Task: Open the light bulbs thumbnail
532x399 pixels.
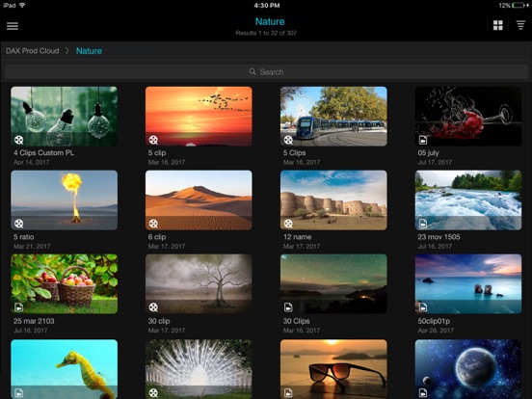Action: [65, 117]
